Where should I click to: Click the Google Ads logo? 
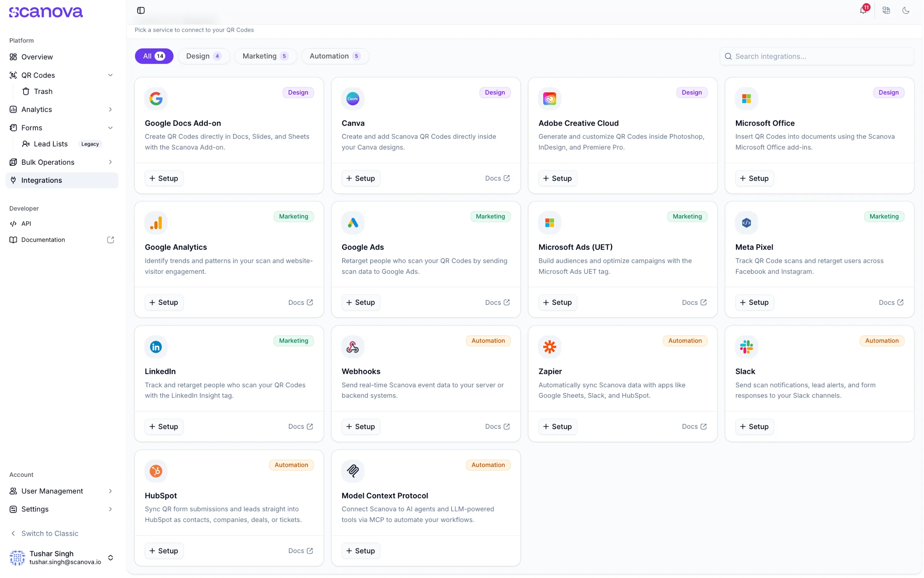pos(353,223)
